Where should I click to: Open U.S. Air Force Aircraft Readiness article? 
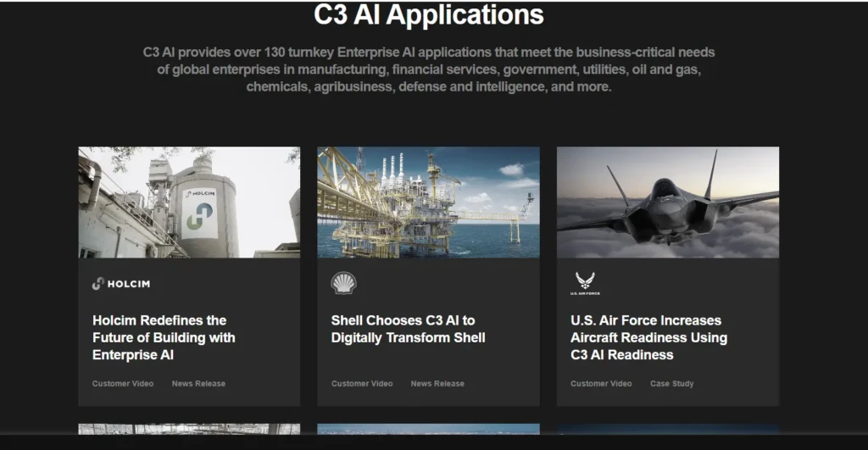648,337
